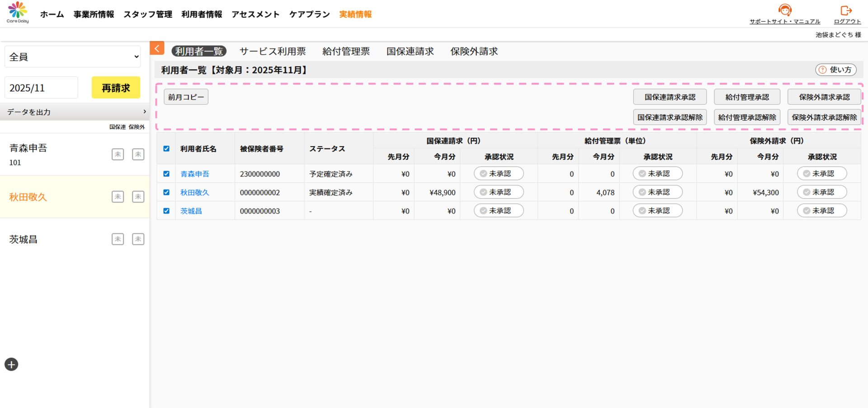Toggle the select-all checkbox in table header

tap(166, 149)
